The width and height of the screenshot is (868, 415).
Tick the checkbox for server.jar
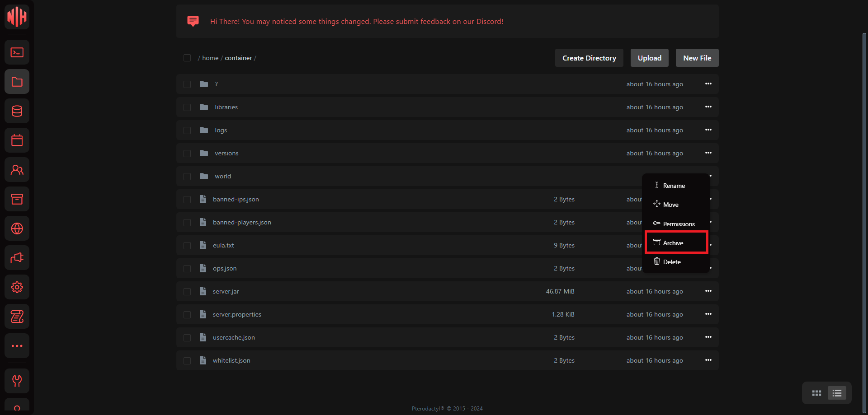click(187, 292)
